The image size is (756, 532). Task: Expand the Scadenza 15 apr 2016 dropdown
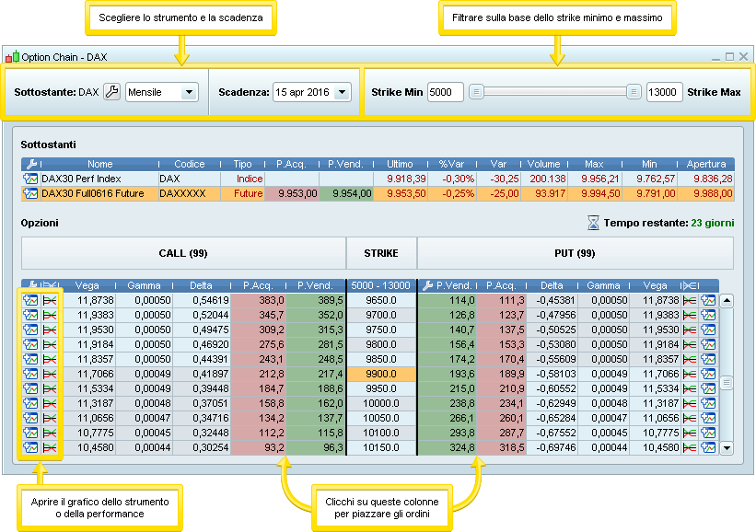pyautogui.click(x=311, y=92)
